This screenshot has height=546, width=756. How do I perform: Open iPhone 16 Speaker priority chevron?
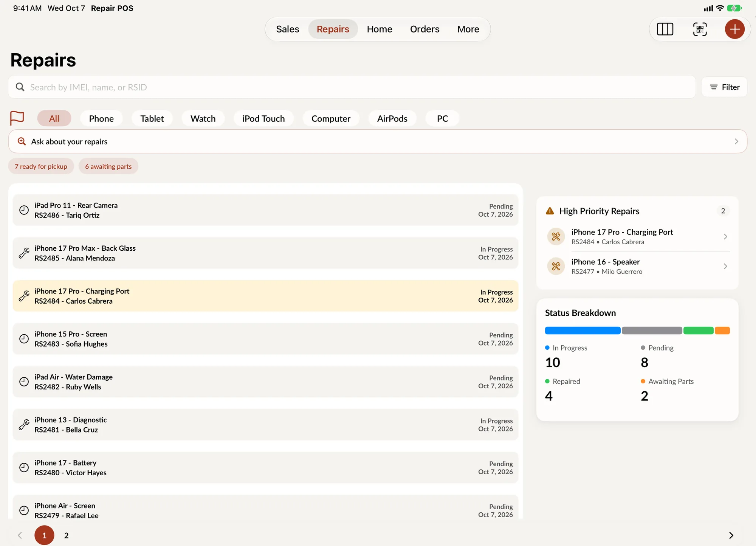[725, 266]
